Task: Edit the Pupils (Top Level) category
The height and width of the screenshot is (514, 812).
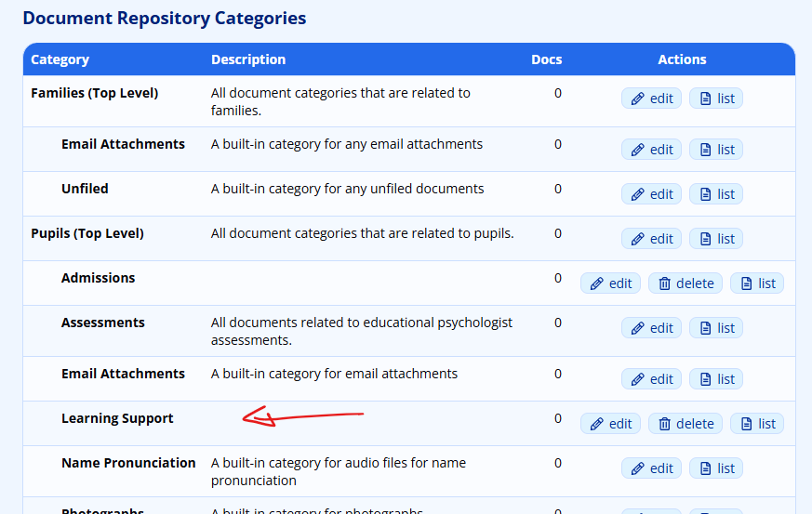Action: (x=651, y=239)
